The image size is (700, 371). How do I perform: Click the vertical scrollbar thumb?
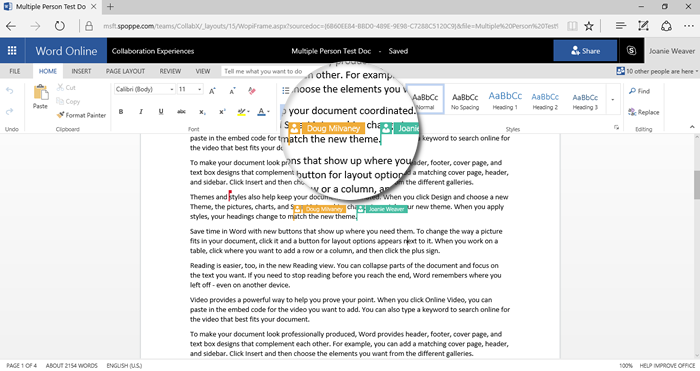point(697,185)
